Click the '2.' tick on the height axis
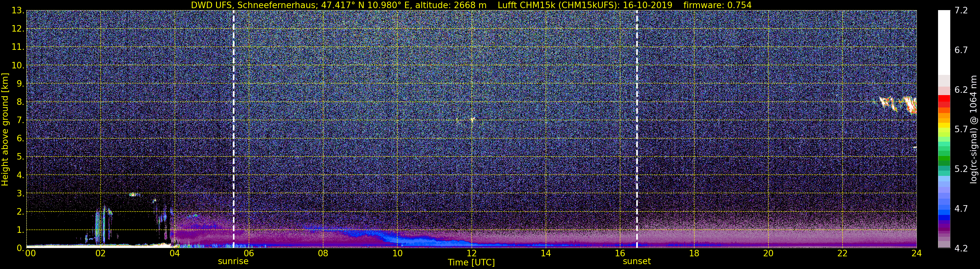The width and height of the screenshot is (980, 269). 20,212
